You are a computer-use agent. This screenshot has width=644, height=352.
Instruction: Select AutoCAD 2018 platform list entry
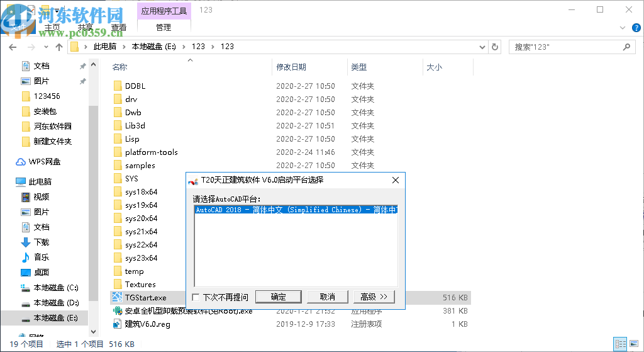[x=296, y=210]
